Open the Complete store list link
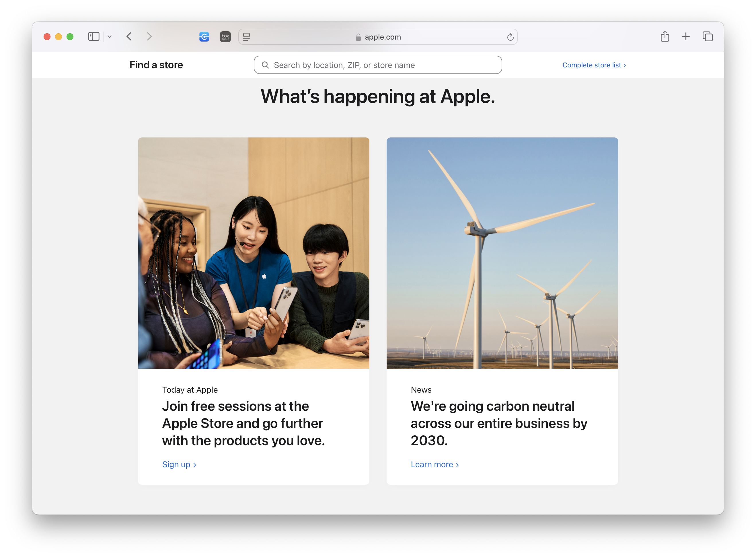 (x=594, y=65)
